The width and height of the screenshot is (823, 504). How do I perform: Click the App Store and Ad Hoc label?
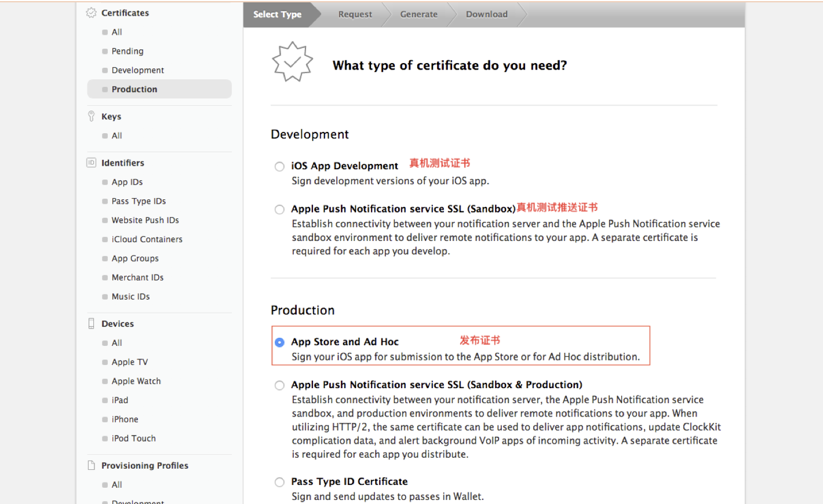[345, 342]
